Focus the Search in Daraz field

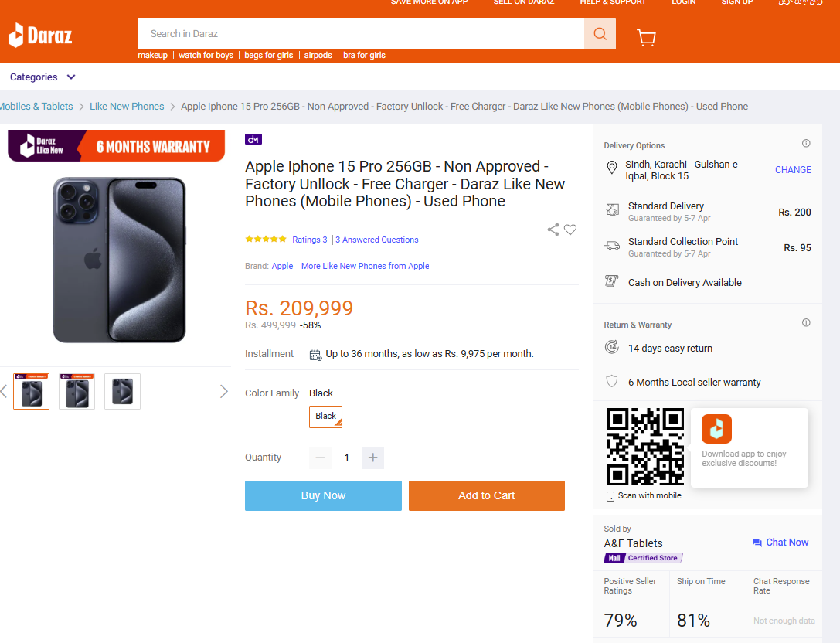(361, 34)
